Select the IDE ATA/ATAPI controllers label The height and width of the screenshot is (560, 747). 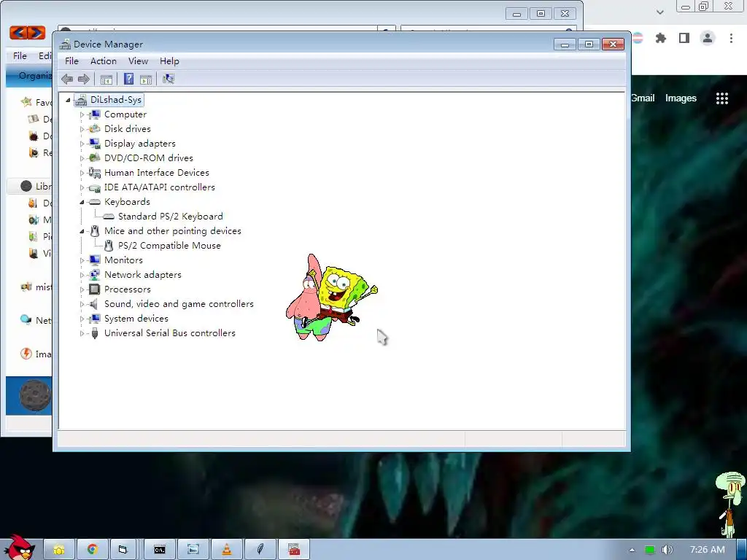pyautogui.click(x=160, y=187)
